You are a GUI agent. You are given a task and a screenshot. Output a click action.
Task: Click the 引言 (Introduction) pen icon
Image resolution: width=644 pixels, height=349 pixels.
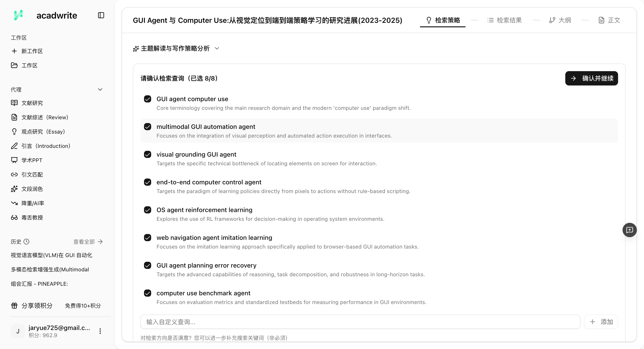[x=14, y=146]
